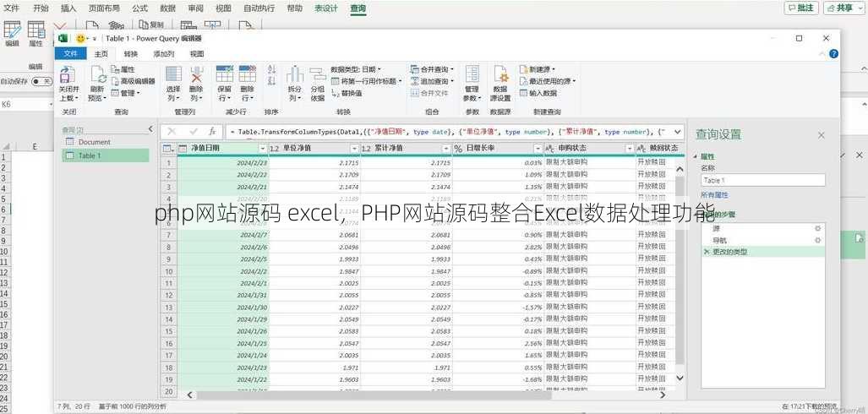Image resolution: width=868 pixels, height=414 pixels.
Task: Open the 净值日期 column filter dropdown
Action: click(x=262, y=149)
